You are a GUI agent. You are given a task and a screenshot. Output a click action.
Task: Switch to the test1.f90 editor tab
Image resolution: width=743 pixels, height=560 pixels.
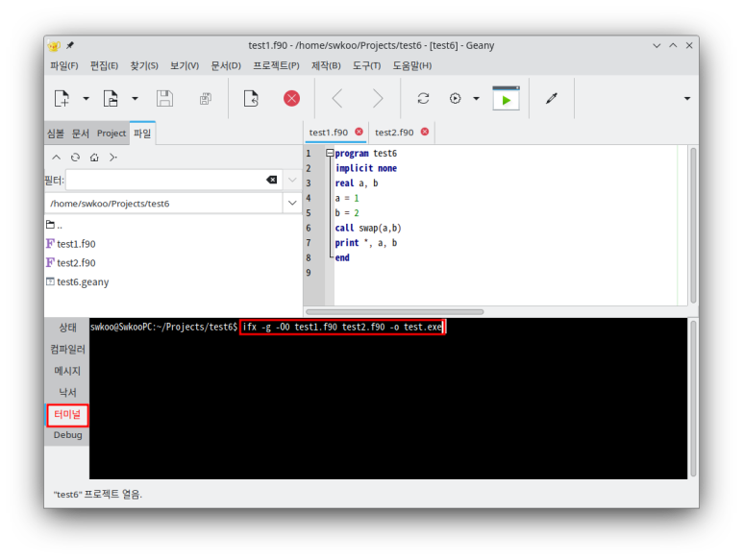pos(329,133)
